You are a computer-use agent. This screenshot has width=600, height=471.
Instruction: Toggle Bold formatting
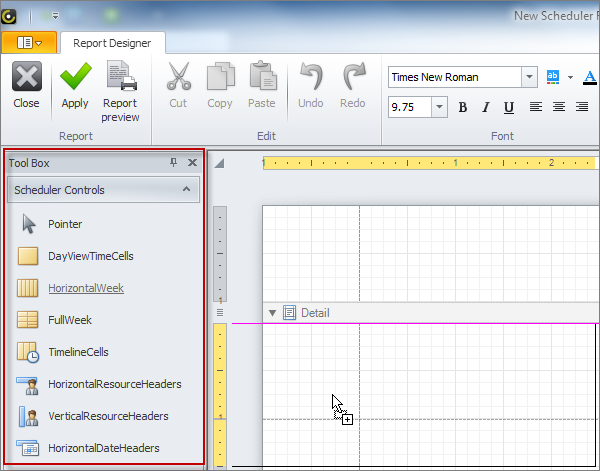point(463,107)
